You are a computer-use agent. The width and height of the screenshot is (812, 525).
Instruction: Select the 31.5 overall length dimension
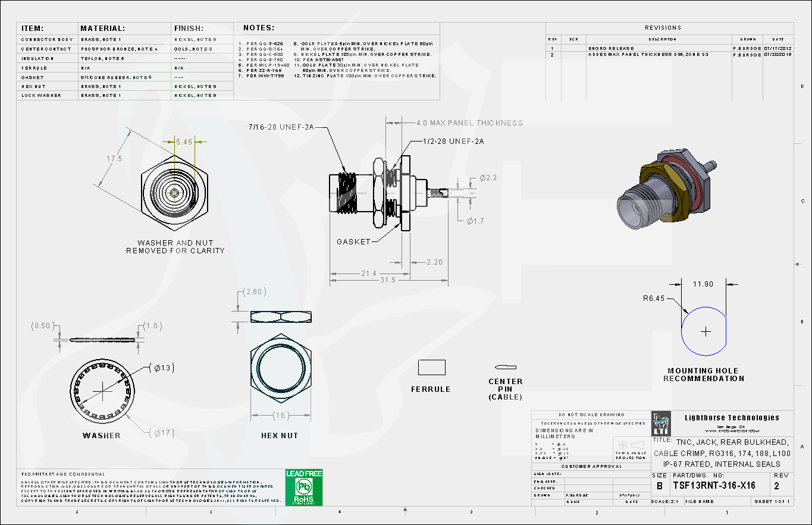[x=387, y=280]
